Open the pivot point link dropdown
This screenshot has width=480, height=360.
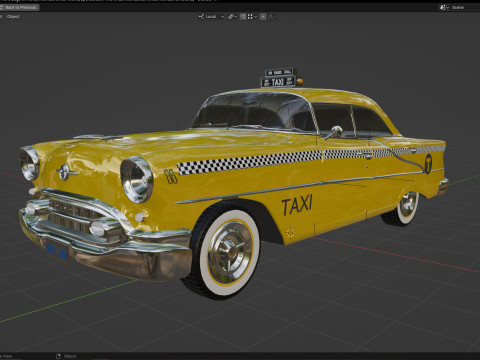pyautogui.click(x=233, y=17)
